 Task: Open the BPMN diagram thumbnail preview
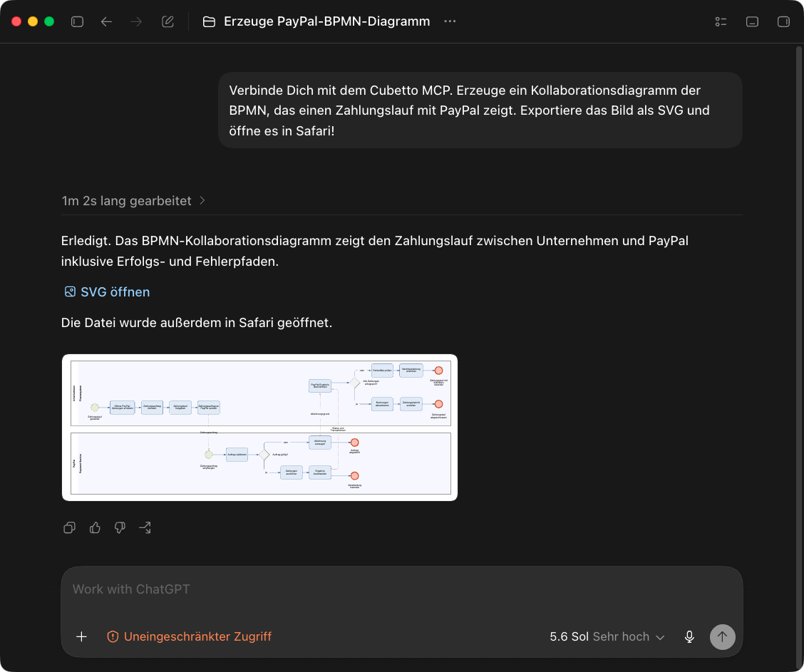point(260,428)
